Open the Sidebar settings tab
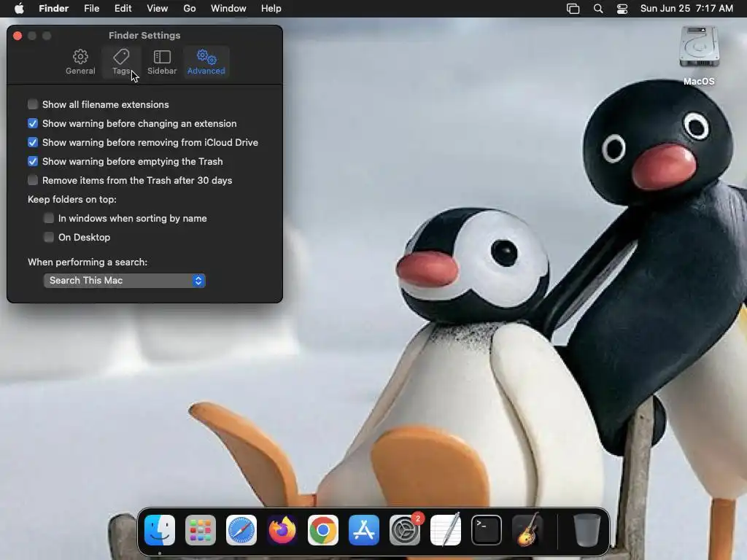The height and width of the screenshot is (560, 747). pos(162,62)
